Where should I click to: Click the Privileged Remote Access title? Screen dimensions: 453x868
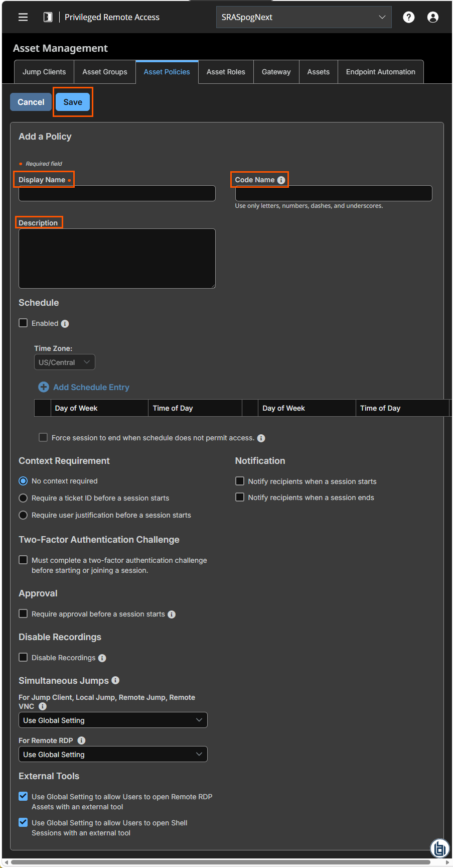[x=112, y=17]
